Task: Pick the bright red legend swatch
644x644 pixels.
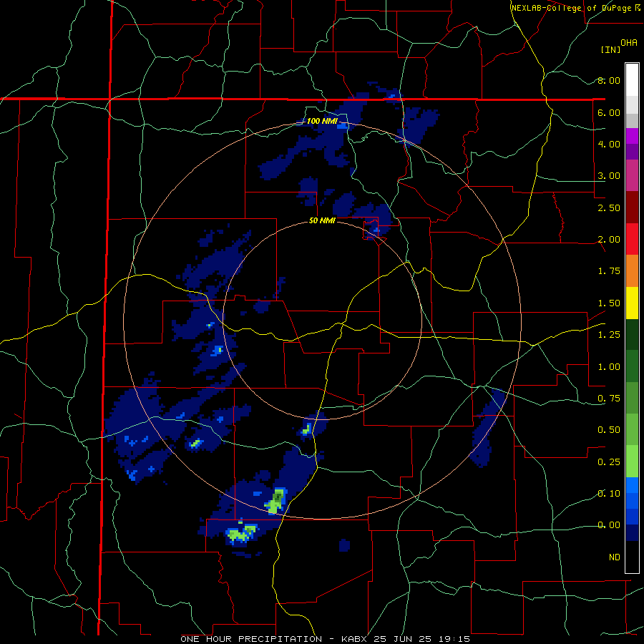Action: (x=632, y=240)
